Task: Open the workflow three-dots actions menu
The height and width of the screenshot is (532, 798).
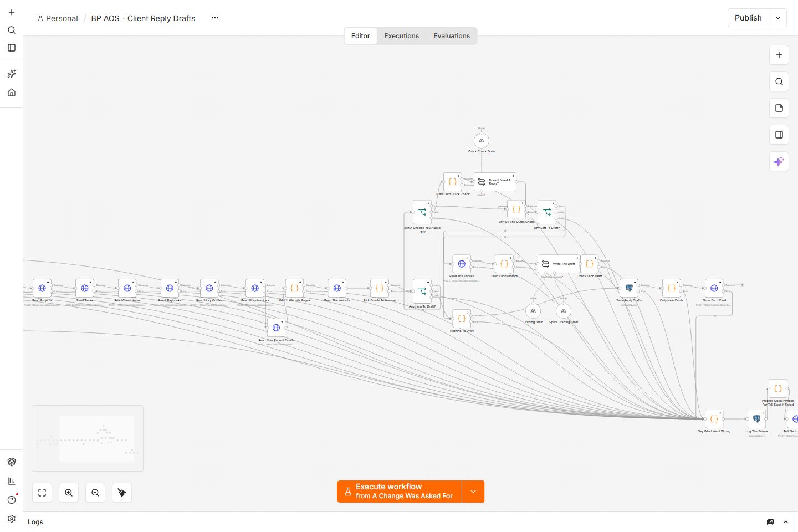Action: (215, 18)
